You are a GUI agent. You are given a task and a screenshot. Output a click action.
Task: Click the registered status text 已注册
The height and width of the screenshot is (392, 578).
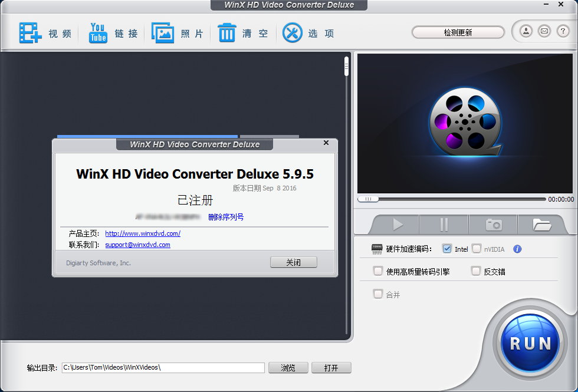point(195,200)
